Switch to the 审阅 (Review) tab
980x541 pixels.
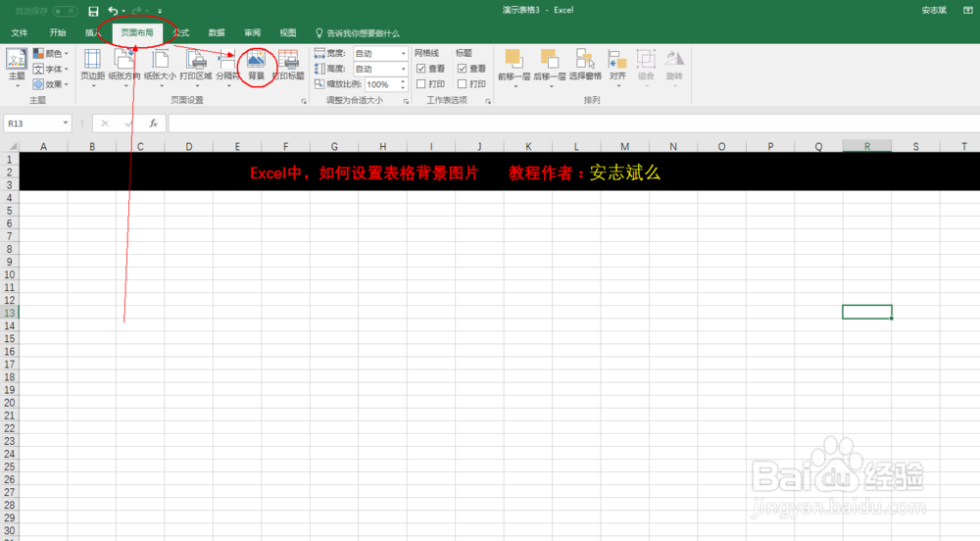point(253,33)
